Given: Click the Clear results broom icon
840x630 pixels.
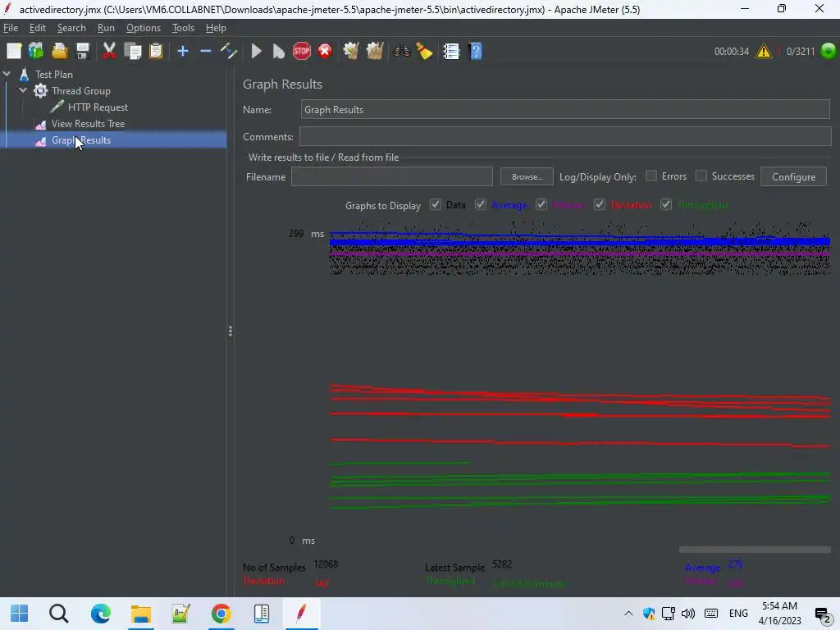Looking at the screenshot, I should coord(351,52).
